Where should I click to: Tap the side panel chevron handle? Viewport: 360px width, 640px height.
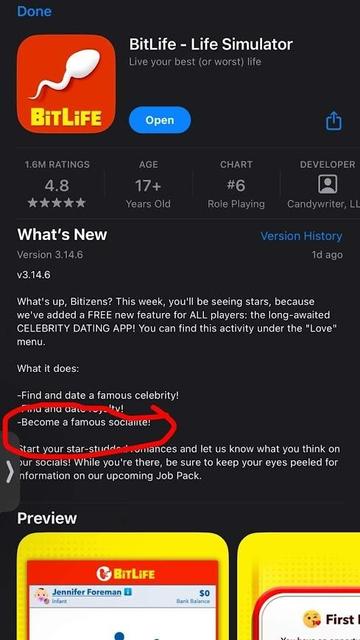(x=10, y=473)
